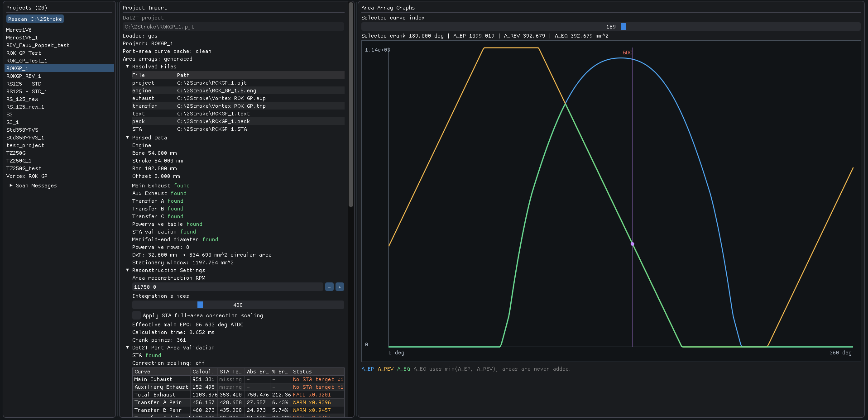The image size is (868, 420).
Task: Click the engine file path ROK_GP_1.5.eng
Action: (216, 91)
